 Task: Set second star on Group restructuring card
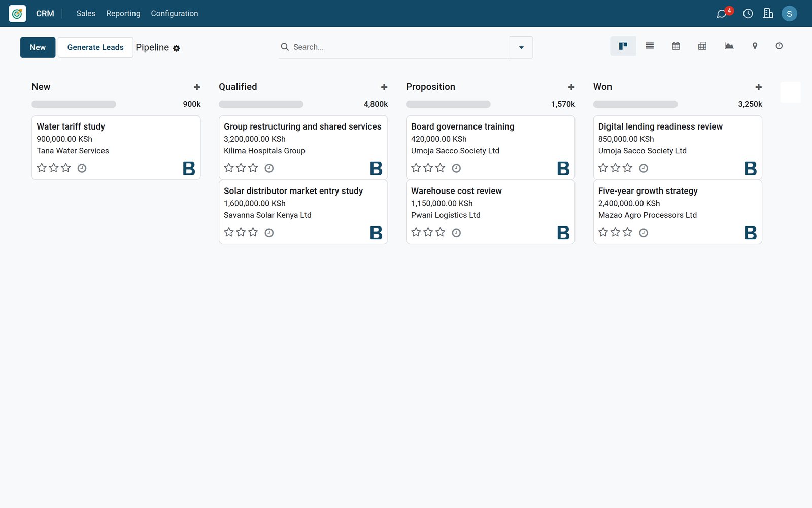pos(241,168)
